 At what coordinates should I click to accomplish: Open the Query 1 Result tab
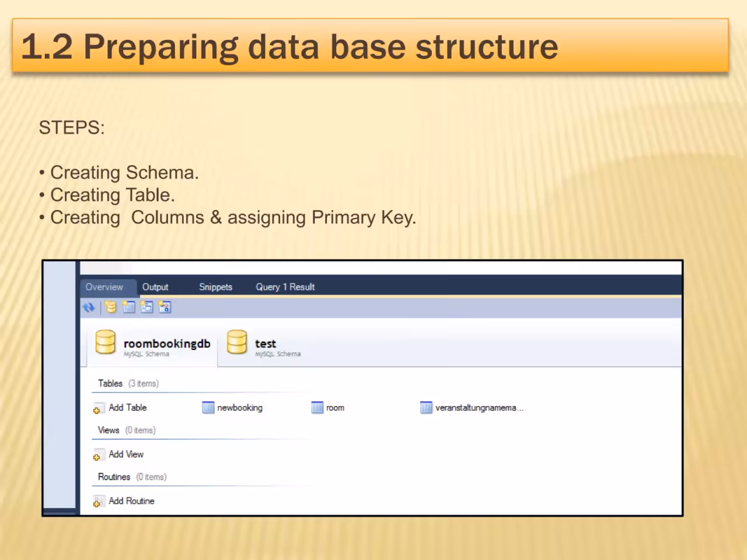point(285,287)
